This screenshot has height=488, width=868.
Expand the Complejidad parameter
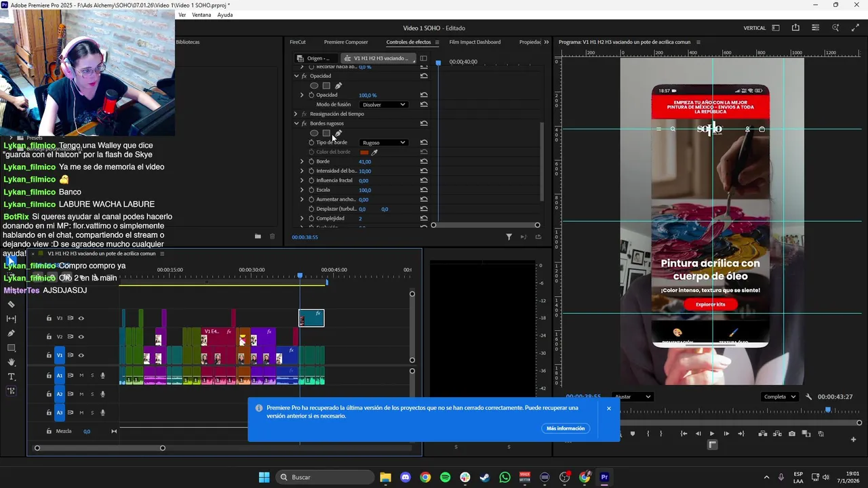(x=302, y=218)
